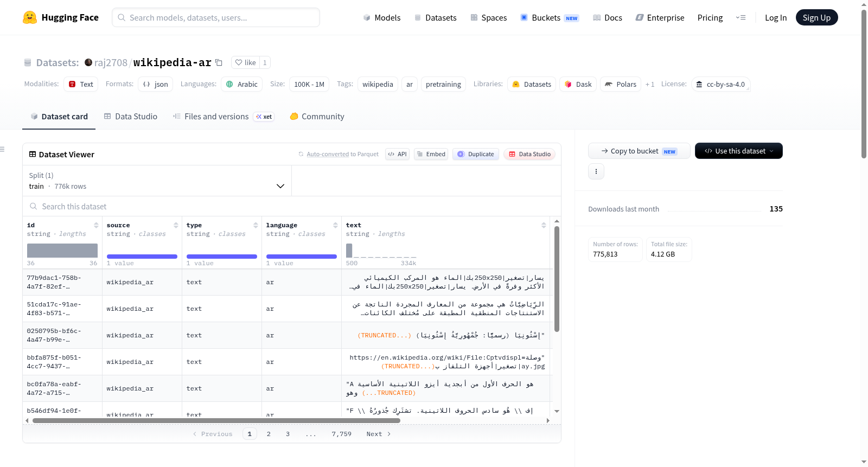Image resolution: width=868 pixels, height=467 pixels.
Task: Click the id length histogram bar
Action: 62,250
